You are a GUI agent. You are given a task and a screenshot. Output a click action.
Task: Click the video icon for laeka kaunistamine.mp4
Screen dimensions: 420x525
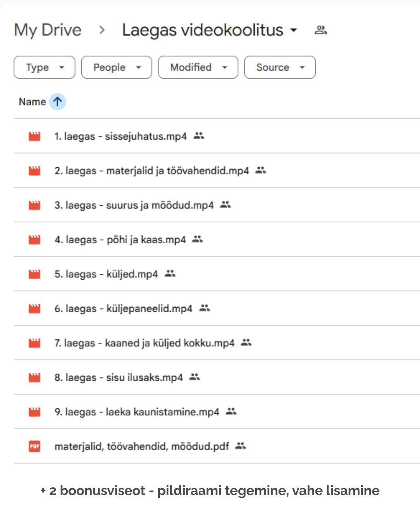coord(34,412)
